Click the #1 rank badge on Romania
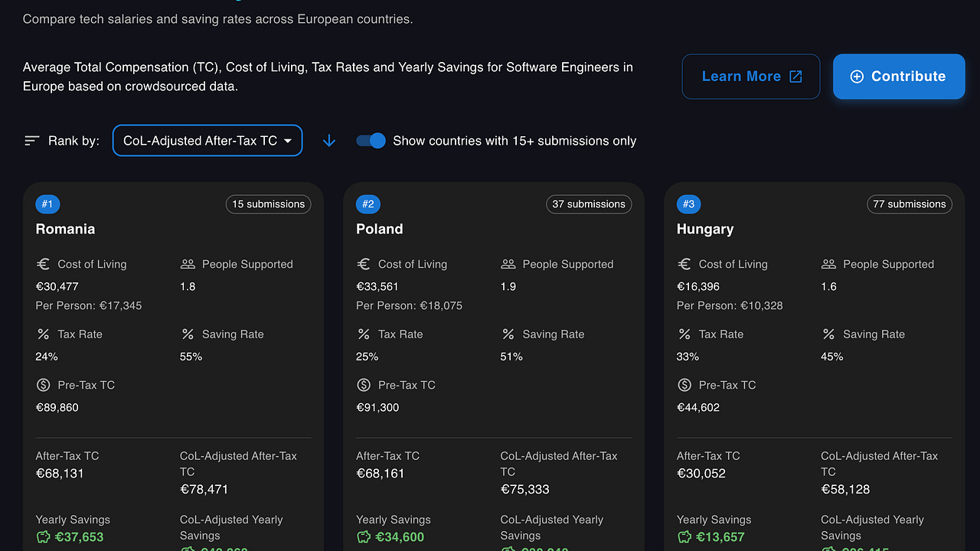This screenshot has width=980, height=551. [47, 204]
